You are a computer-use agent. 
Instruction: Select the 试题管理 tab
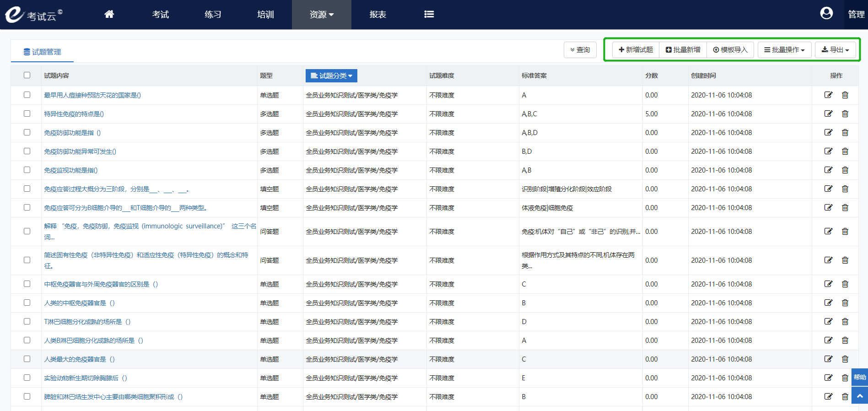(42, 52)
